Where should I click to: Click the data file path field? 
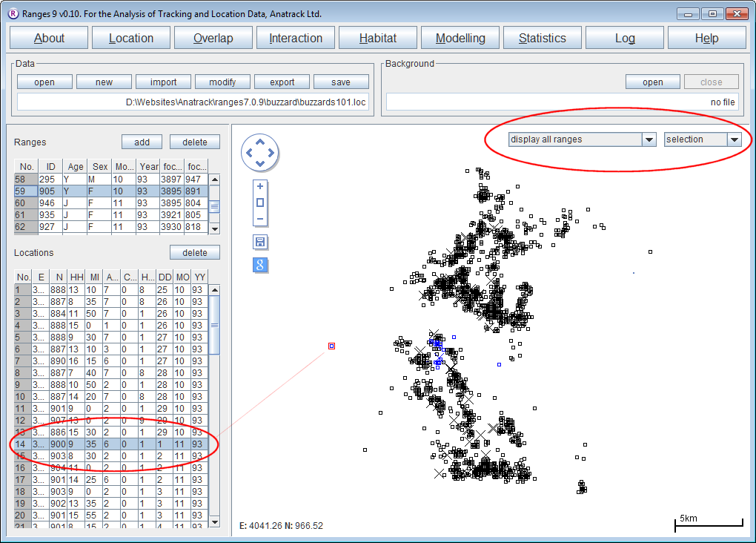point(193,102)
